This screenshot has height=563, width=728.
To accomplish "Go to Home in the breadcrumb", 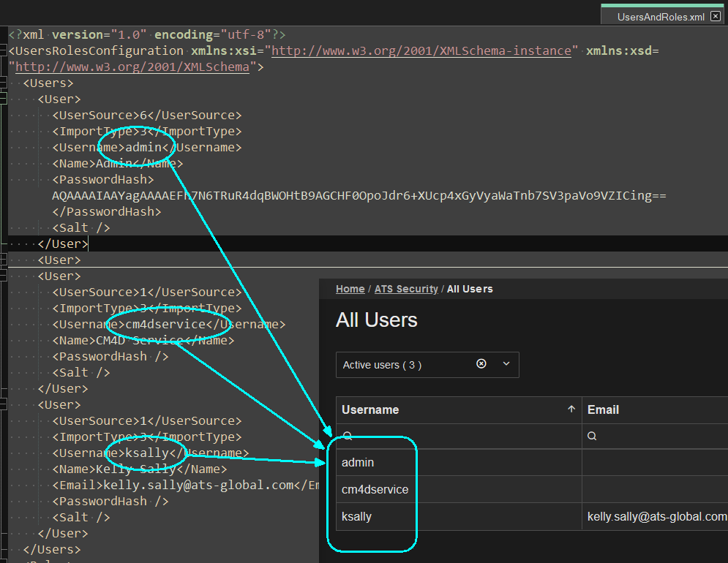I will pyautogui.click(x=350, y=289).
